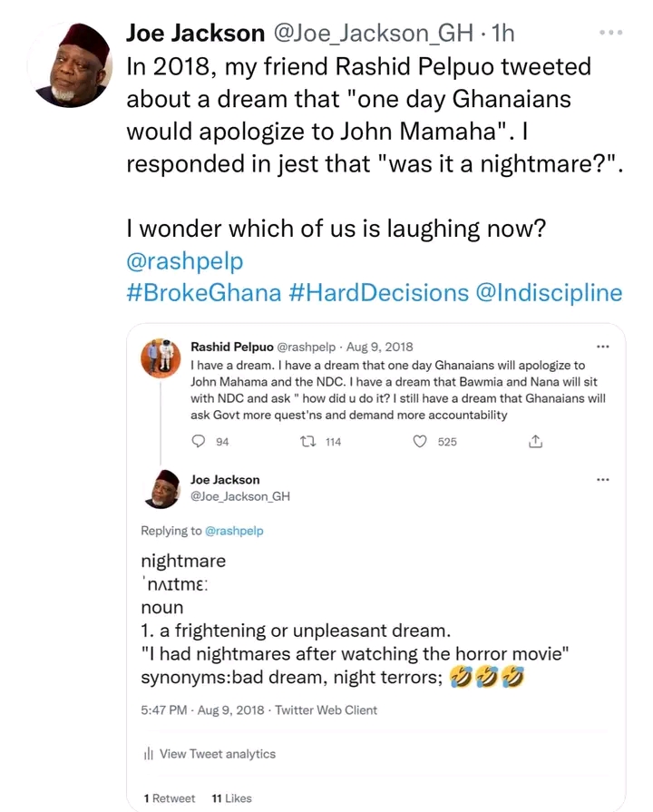Open the analytics bar chart icon
The width and height of the screenshot is (653, 812).
(148, 754)
